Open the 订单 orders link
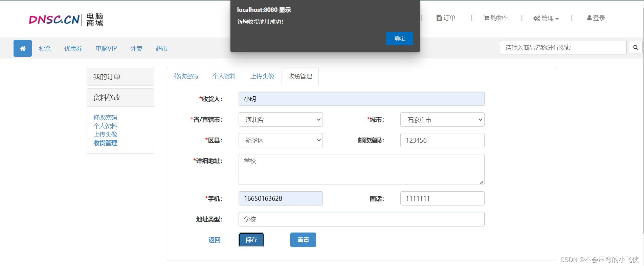 pos(446,18)
